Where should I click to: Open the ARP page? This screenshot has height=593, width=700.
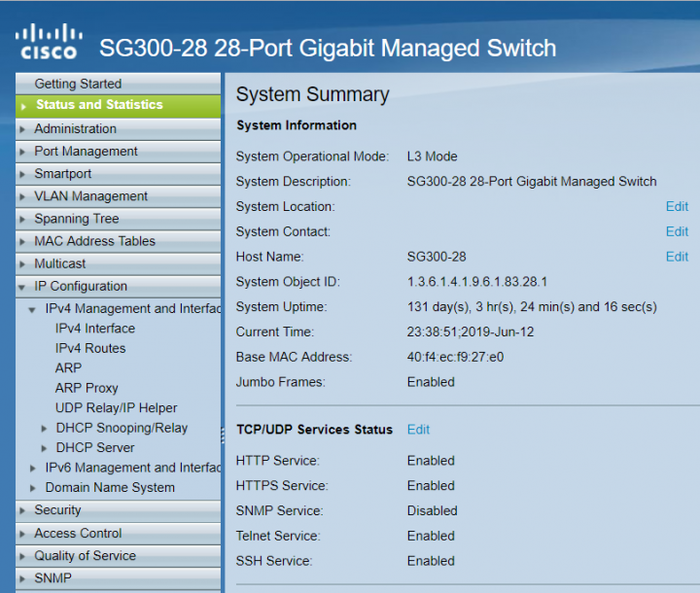68,367
